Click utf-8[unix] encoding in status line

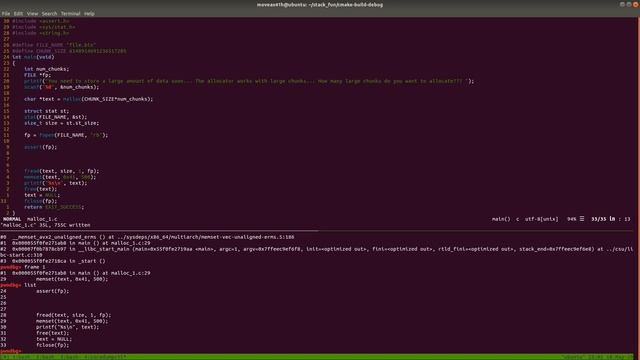click(541, 219)
